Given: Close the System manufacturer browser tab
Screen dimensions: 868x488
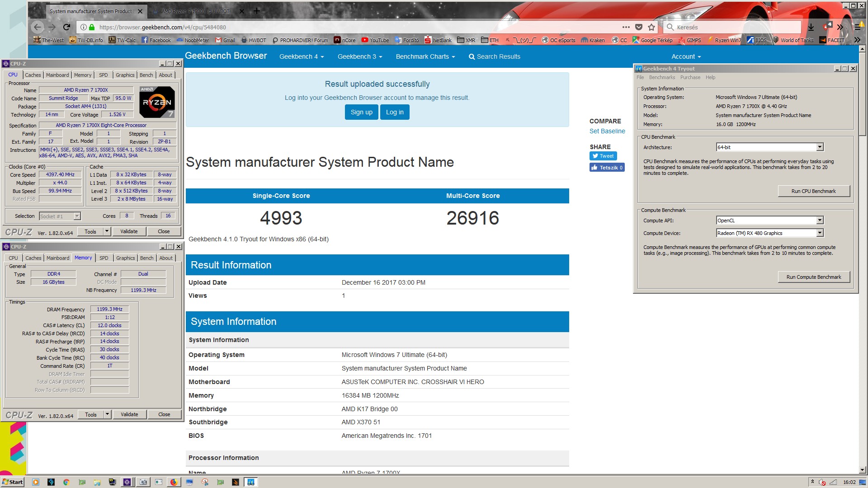Looking at the screenshot, I should click(x=140, y=11).
